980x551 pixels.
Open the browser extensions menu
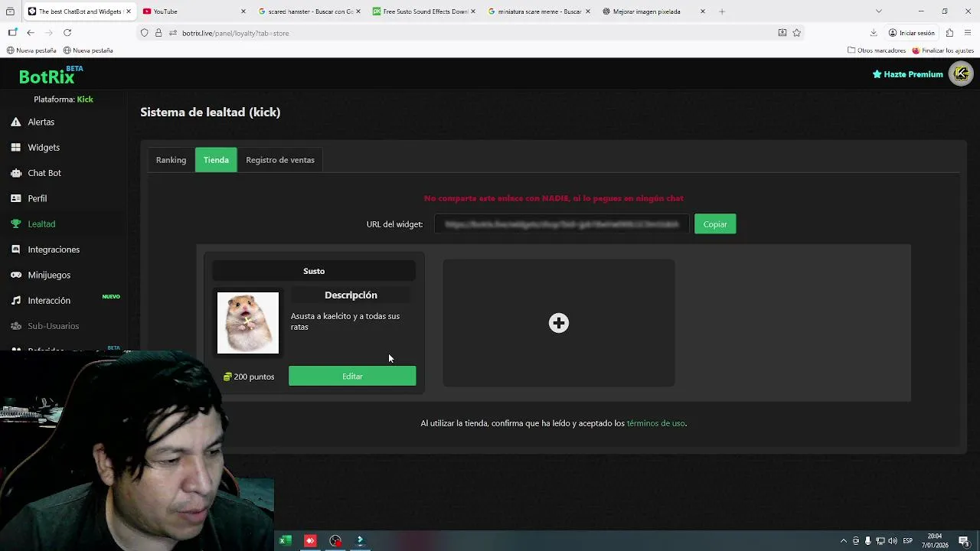click(x=949, y=33)
